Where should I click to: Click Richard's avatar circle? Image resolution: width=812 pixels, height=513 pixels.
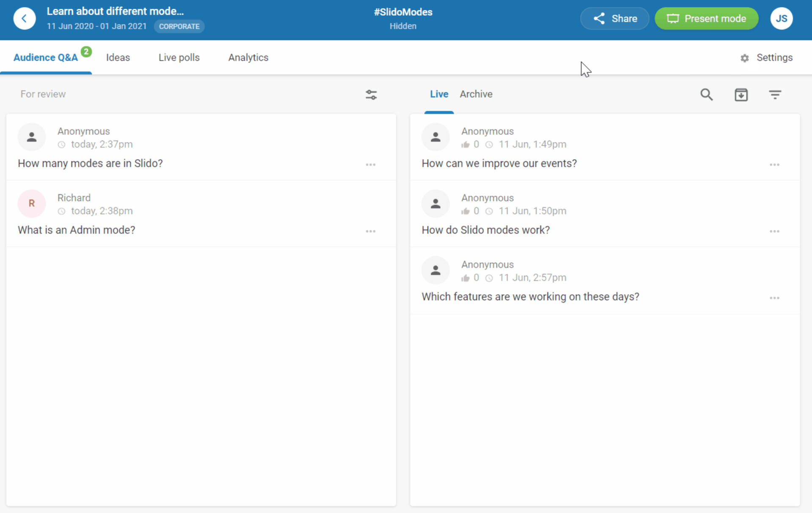[32, 204]
